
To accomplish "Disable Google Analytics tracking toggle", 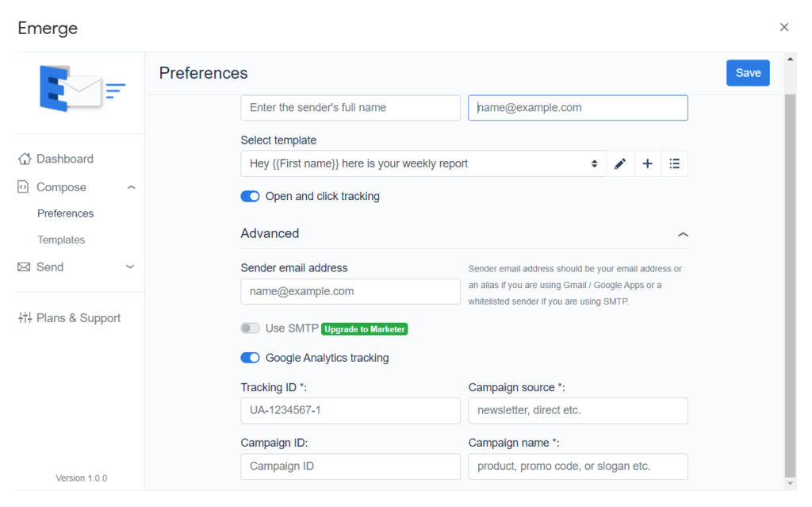I will point(251,358).
